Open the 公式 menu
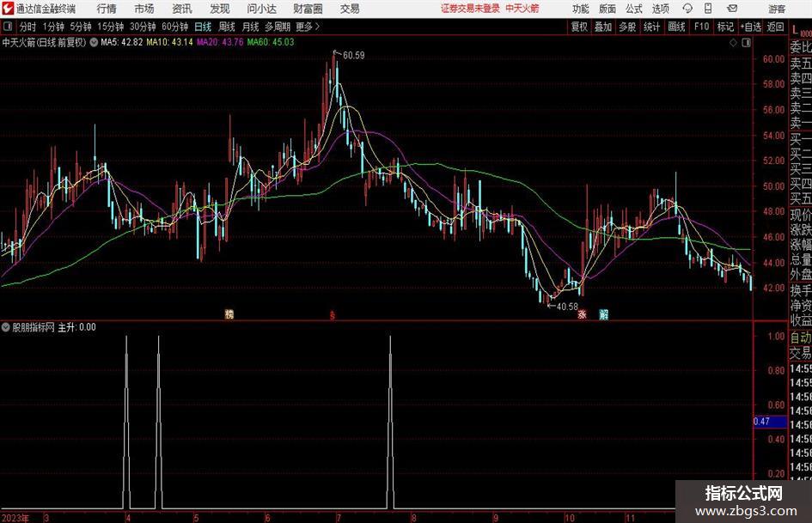The width and height of the screenshot is (812, 523). pyautogui.click(x=634, y=9)
